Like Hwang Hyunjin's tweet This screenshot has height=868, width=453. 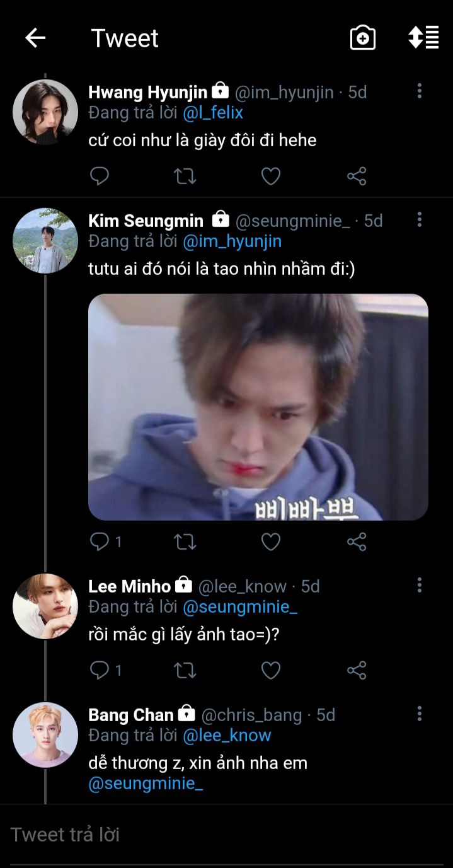(x=271, y=176)
